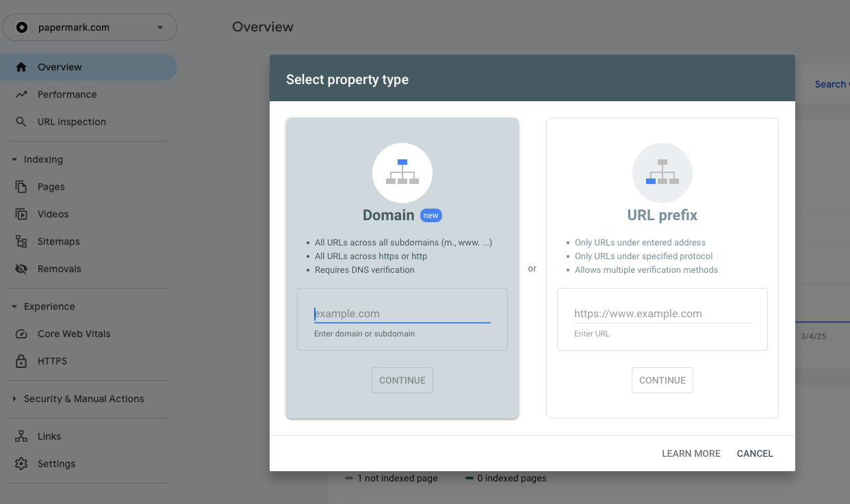The width and height of the screenshot is (850, 504).
Task: Click the Performance trend-line icon
Action: tap(21, 94)
